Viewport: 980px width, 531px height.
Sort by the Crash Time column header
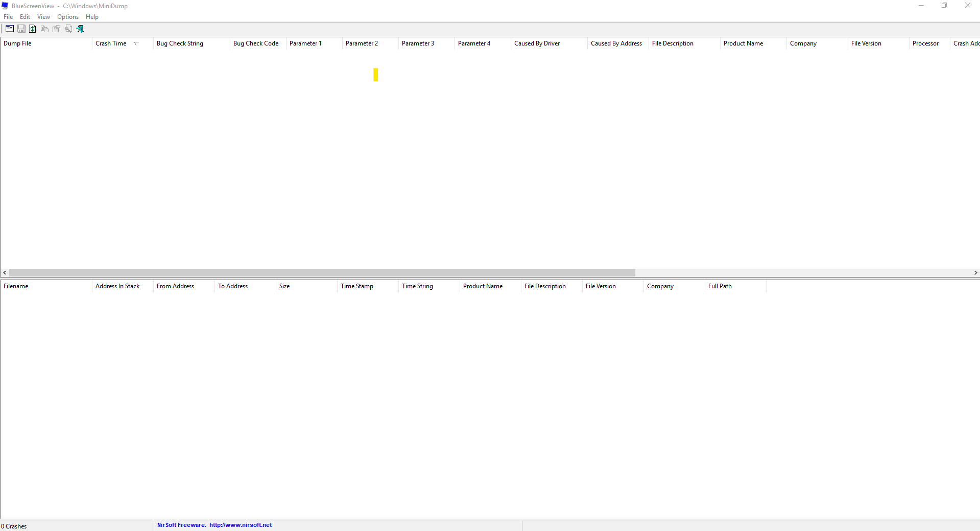pyautogui.click(x=123, y=43)
